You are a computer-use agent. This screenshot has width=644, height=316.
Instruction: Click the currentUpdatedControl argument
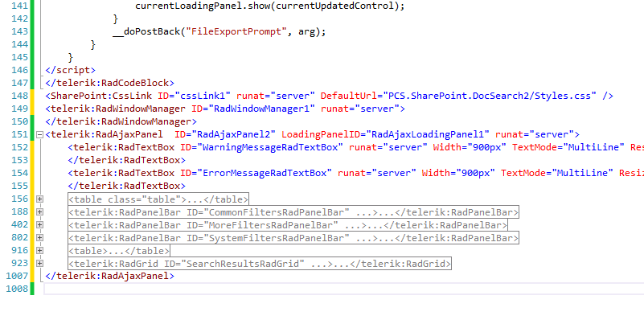[332, 6]
